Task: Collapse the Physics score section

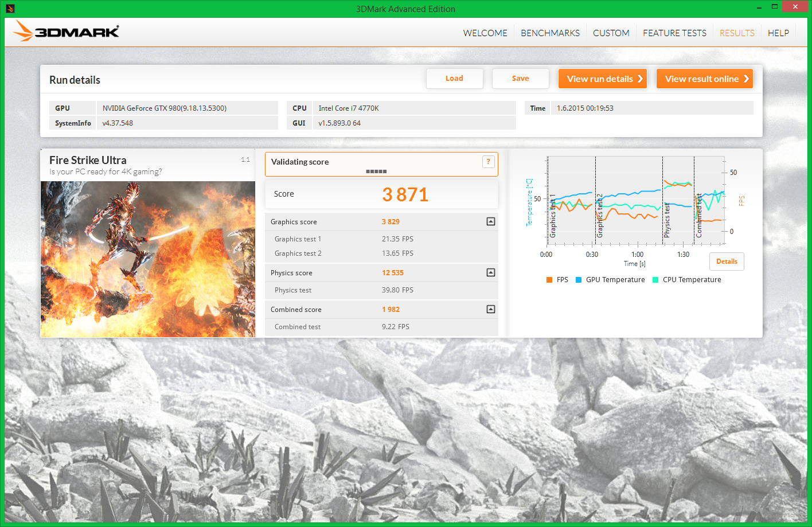Action: [x=491, y=272]
